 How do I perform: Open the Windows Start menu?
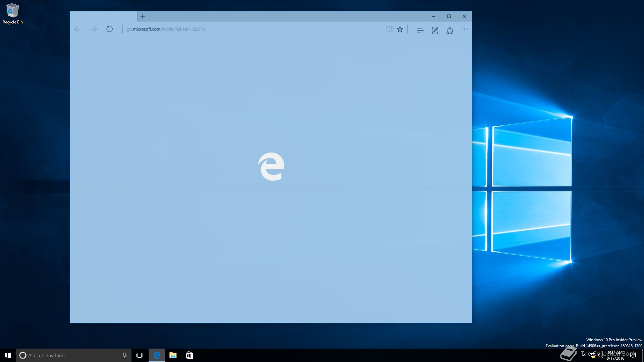coord(8,355)
